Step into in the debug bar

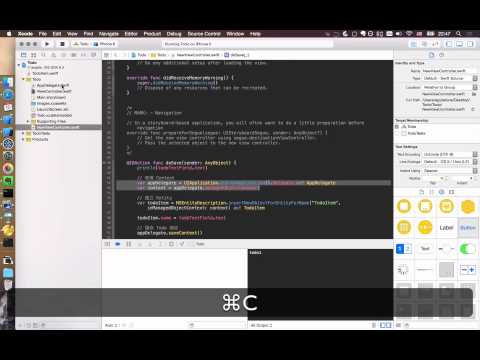[x=150, y=244]
